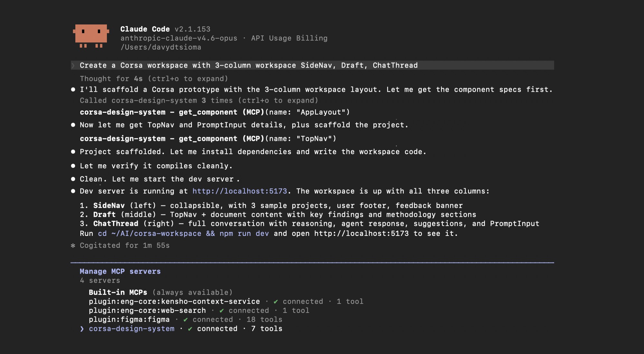Click bullet beside 'Let me verify it compiles cleanly'

pos(73,166)
